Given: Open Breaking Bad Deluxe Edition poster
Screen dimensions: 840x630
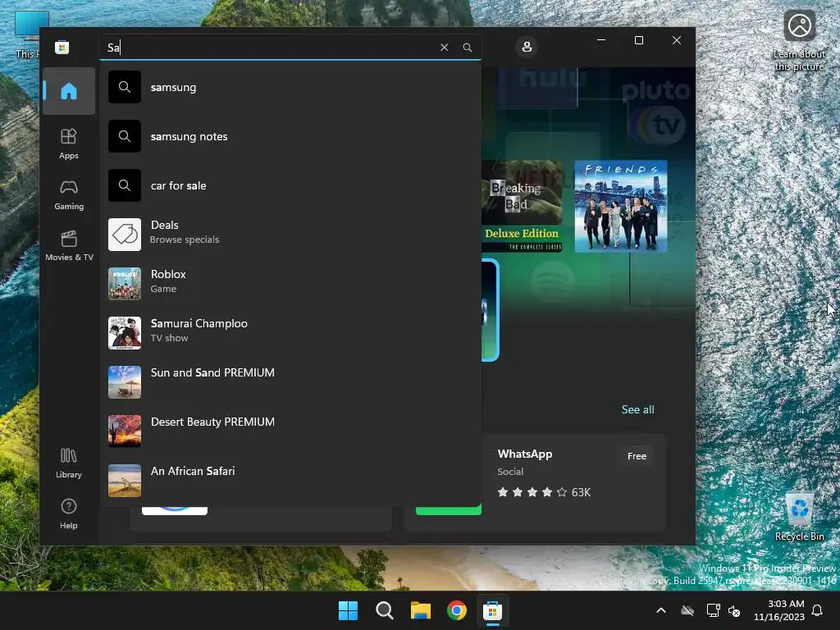Looking at the screenshot, I should pyautogui.click(x=522, y=206).
